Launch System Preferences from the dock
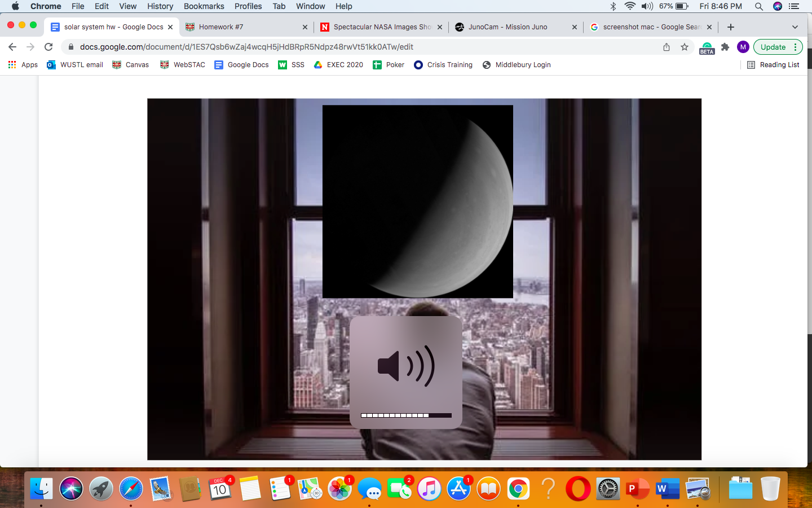 [x=608, y=489]
